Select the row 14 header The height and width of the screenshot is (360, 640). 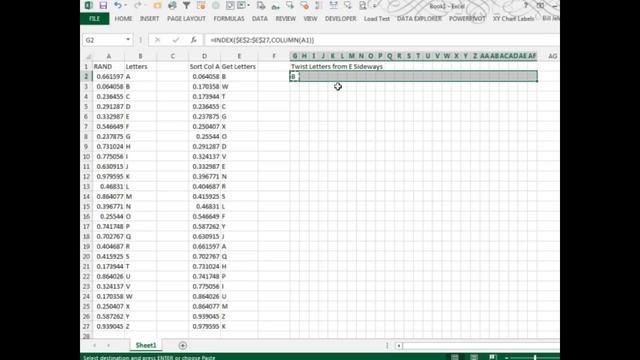[x=86, y=196]
